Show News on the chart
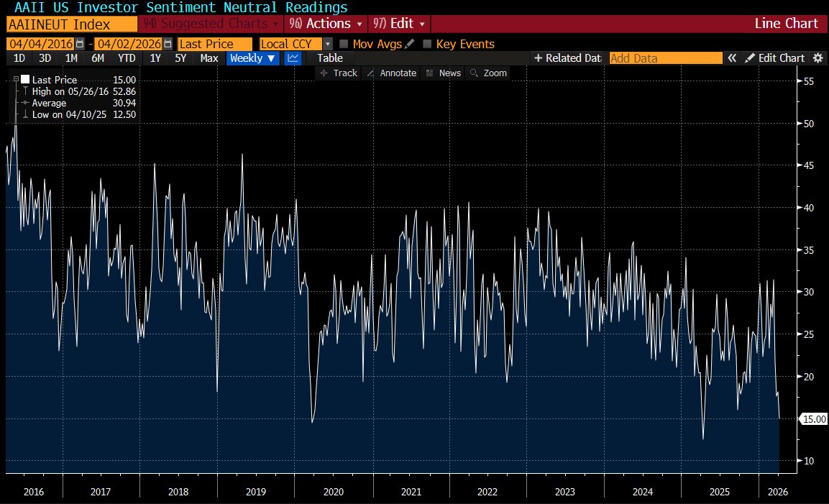The image size is (829, 504). tap(444, 73)
